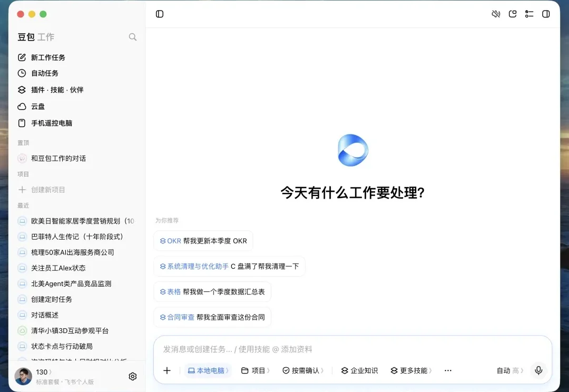Choose suggestion 系统清理与优化助手 C 盘满了
This screenshot has height=392, width=569.
click(x=229, y=267)
